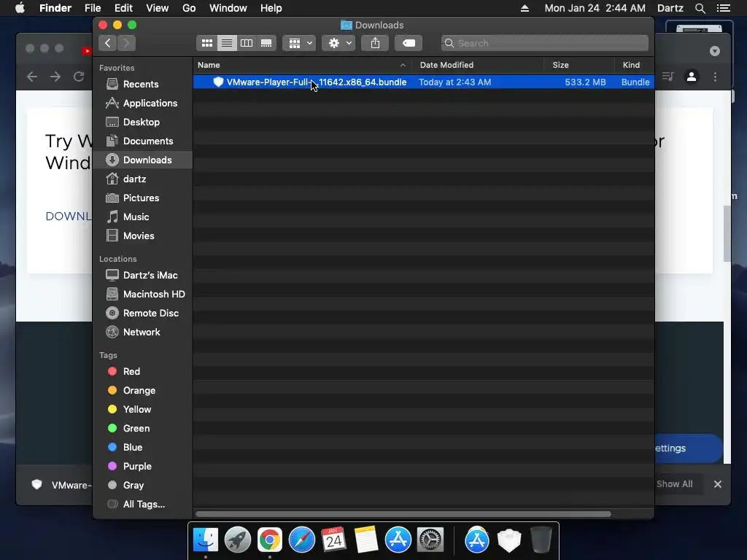
Task: Click the horizontal scrollbar in Finder
Action: tap(403, 514)
